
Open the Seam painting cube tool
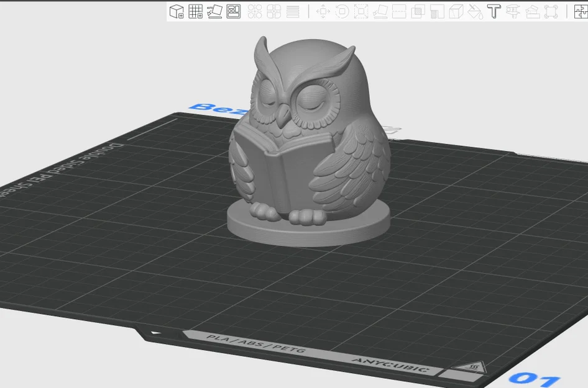(456, 11)
